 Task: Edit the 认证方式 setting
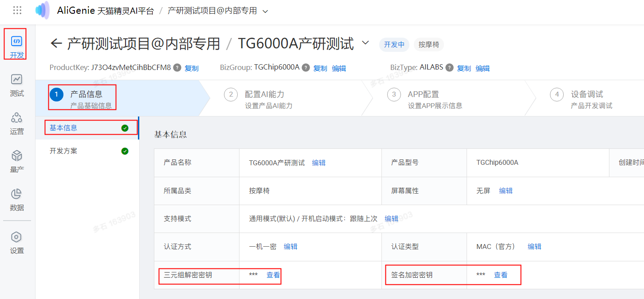tap(291, 246)
